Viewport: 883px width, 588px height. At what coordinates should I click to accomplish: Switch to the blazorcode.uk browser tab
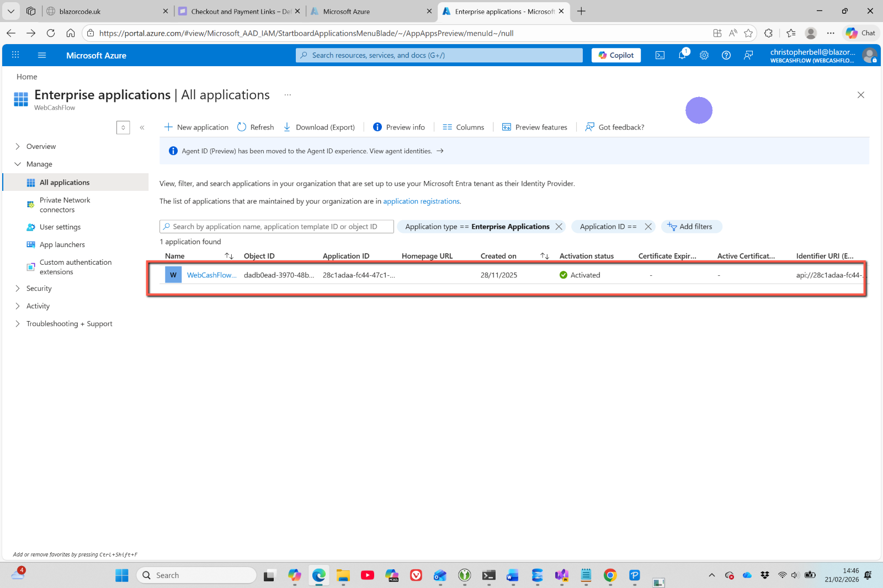[x=105, y=12]
